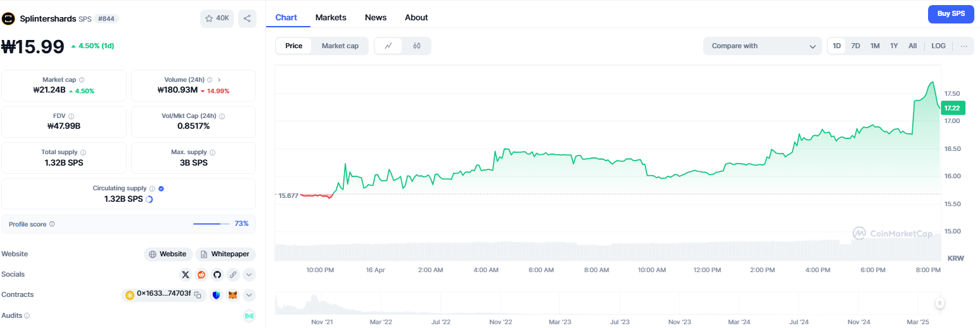Click the #844 rank badge
980x328 pixels.
click(106, 18)
